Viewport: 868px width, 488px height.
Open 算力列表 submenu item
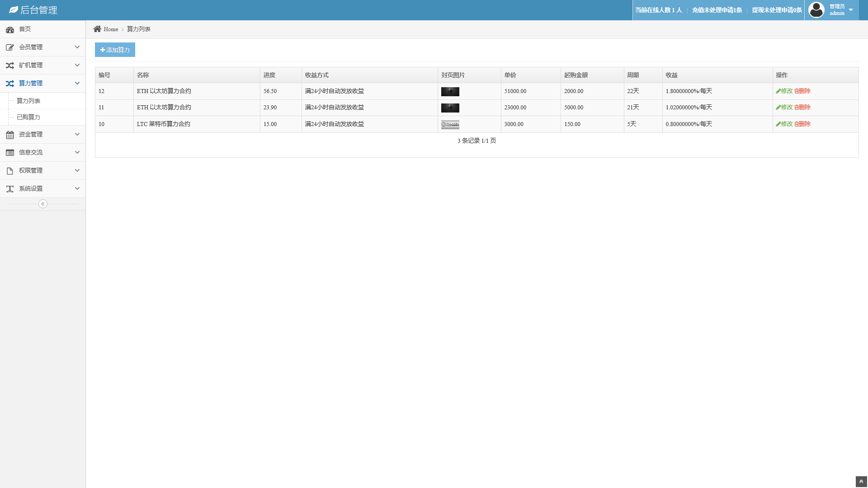[x=28, y=101]
